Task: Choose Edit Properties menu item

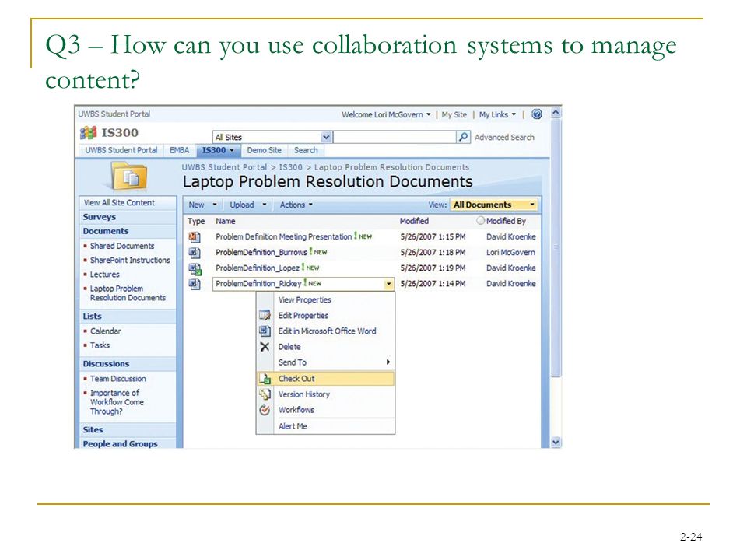Action: click(303, 315)
